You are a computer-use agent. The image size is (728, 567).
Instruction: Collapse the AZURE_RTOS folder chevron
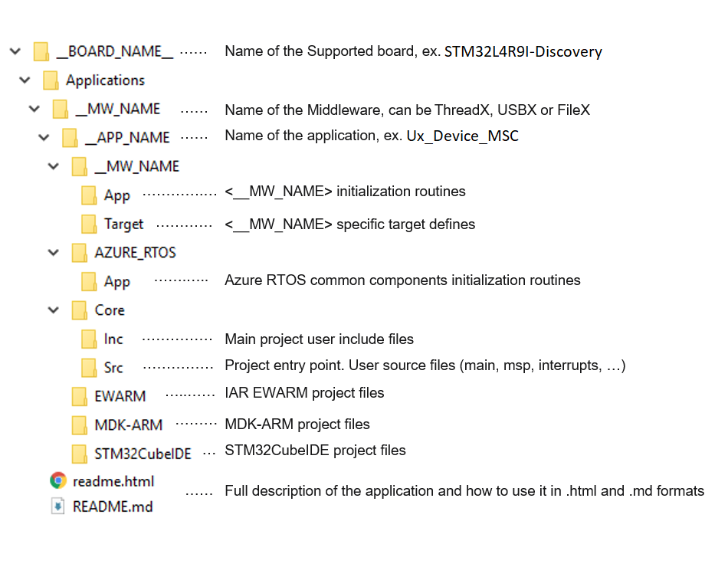[54, 253]
